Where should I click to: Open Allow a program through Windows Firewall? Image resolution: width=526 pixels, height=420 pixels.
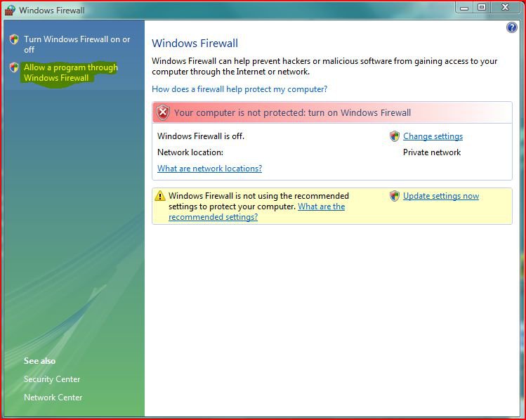click(71, 72)
